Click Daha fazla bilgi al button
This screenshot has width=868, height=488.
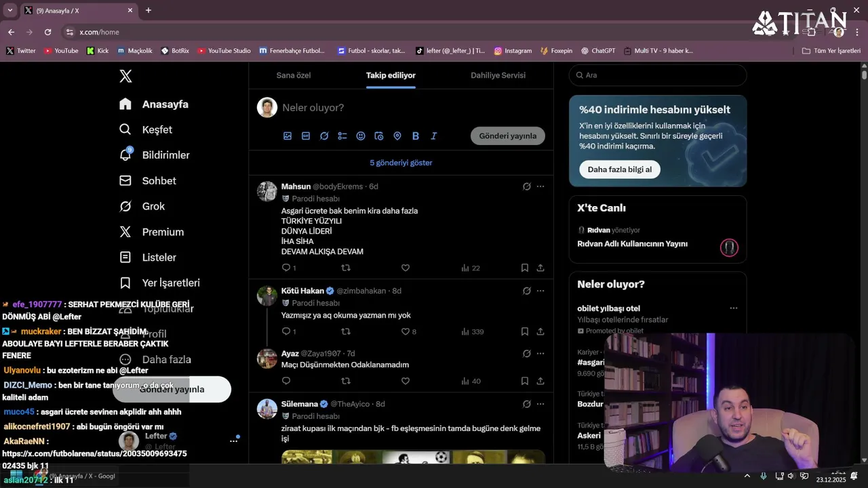(620, 169)
